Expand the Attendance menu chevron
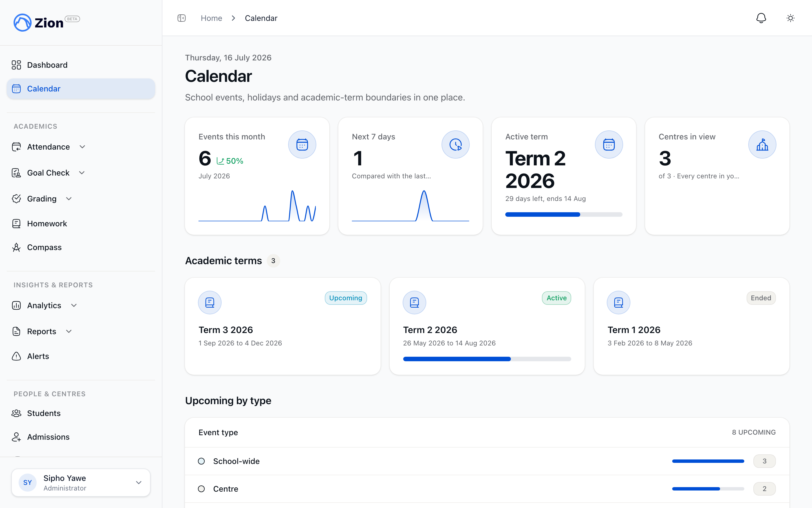This screenshot has width=812, height=508. (x=82, y=147)
